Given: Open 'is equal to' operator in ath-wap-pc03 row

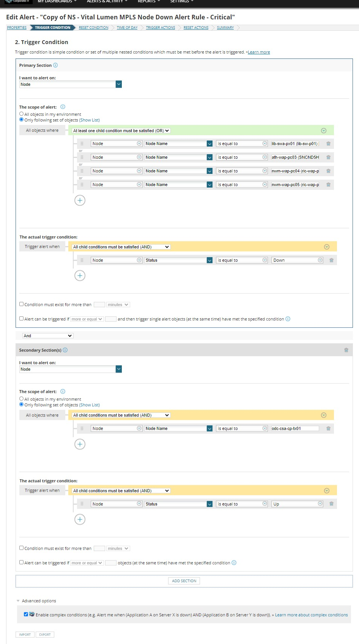Looking at the screenshot, I should click(x=242, y=157).
